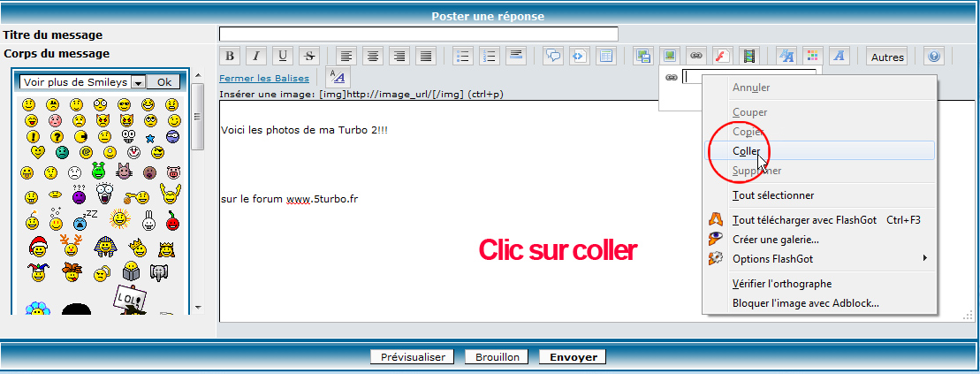The image size is (980, 374).
Task: Click the image URL input field
Action: pos(692,77)
